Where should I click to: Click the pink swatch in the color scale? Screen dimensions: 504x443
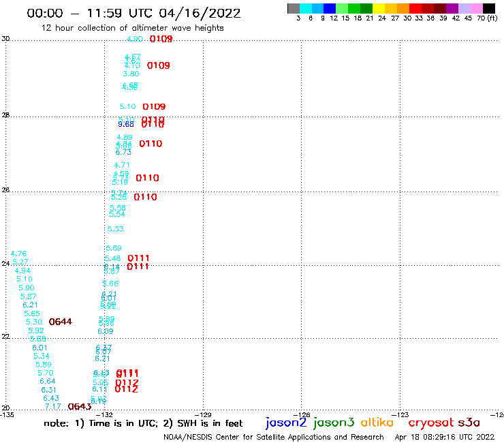476,8
